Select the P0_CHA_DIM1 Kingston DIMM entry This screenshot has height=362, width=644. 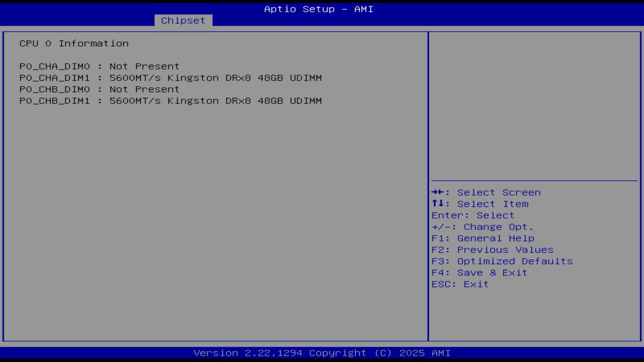[171, 78]
